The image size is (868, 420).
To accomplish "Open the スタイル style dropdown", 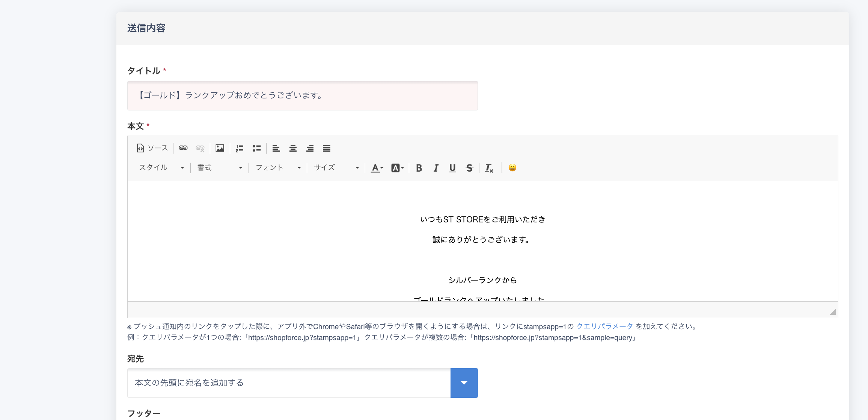I will 161,168.
